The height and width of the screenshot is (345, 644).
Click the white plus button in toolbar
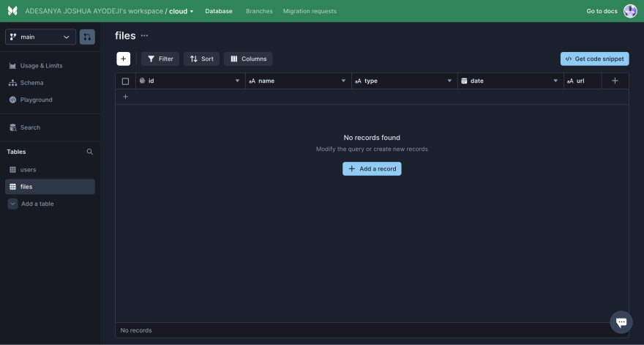124,59
